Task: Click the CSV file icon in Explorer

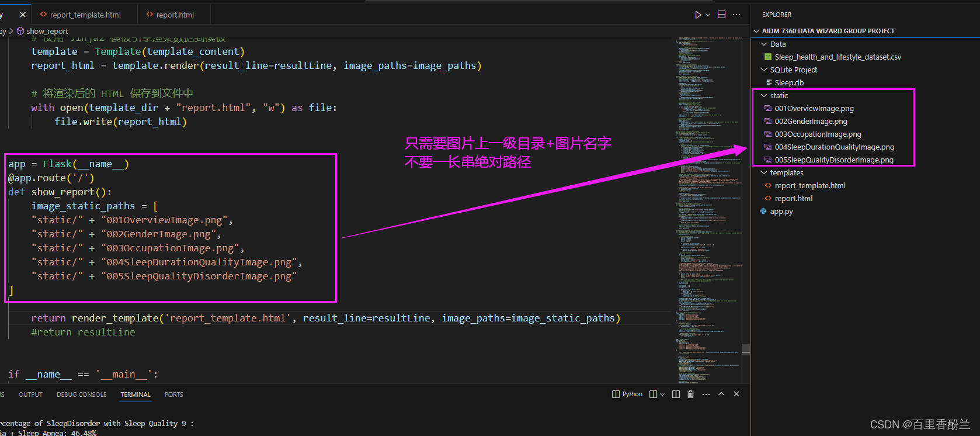Action: click(768, 57)
